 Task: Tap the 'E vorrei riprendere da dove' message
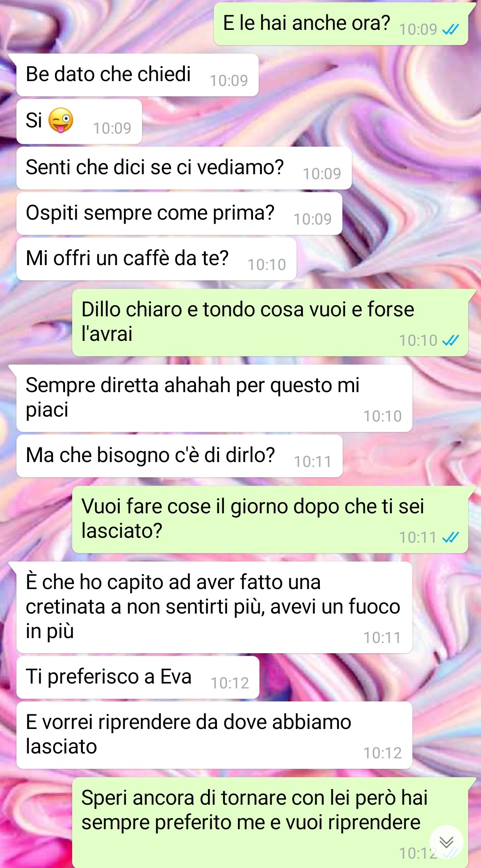(214, 735)
